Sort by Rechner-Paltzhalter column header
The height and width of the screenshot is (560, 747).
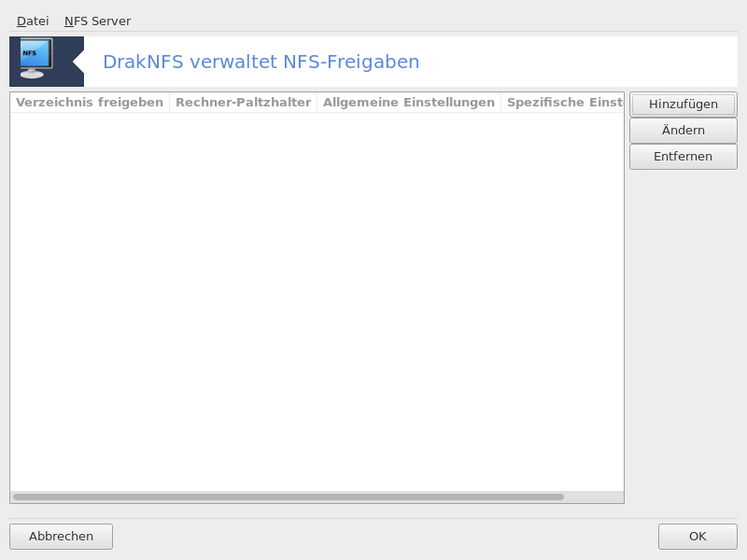(243, 103)
